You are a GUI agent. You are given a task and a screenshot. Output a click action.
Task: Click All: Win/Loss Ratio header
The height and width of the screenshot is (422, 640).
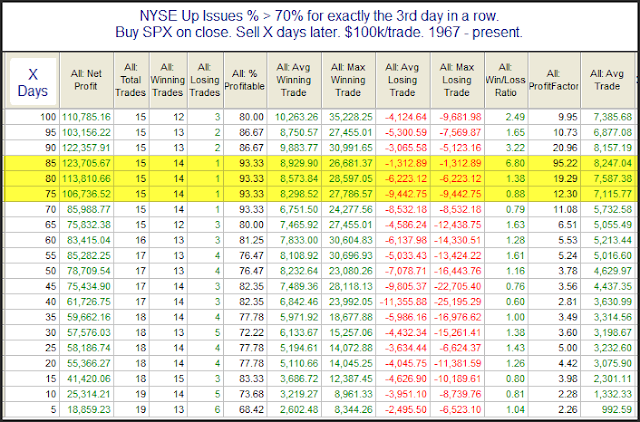tap(505, 80)
